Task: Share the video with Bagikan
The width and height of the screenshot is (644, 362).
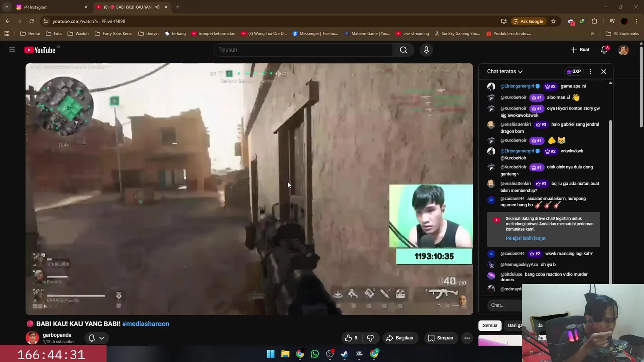Action: click(x=399, y=338)
